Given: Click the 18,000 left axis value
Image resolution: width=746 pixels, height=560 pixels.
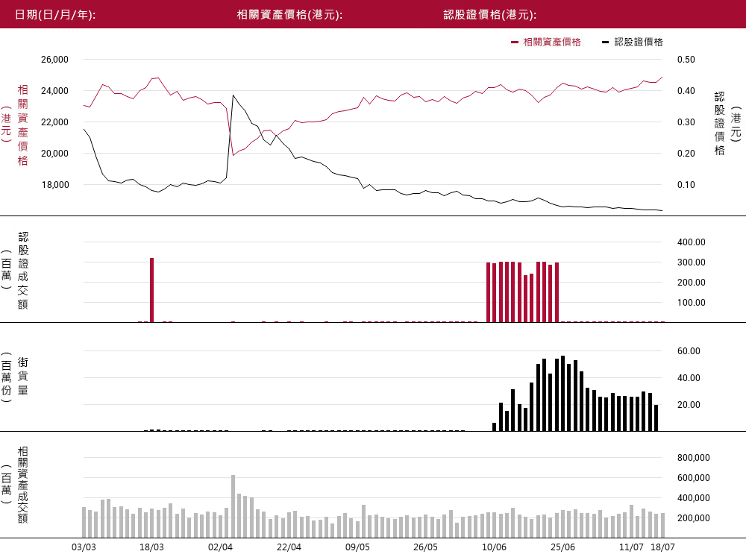Looking at the screenshot, I should tap(54, 185).
